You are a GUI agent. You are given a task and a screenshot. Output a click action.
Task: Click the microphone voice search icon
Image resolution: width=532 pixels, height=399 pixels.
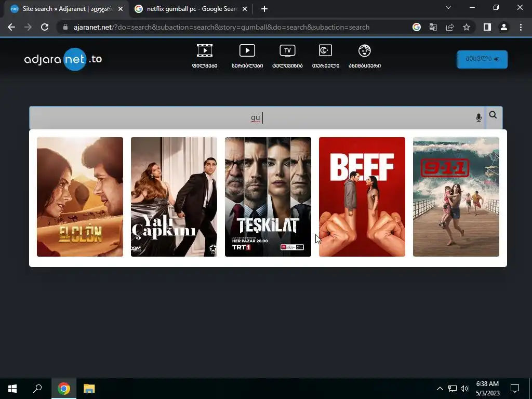478,117
